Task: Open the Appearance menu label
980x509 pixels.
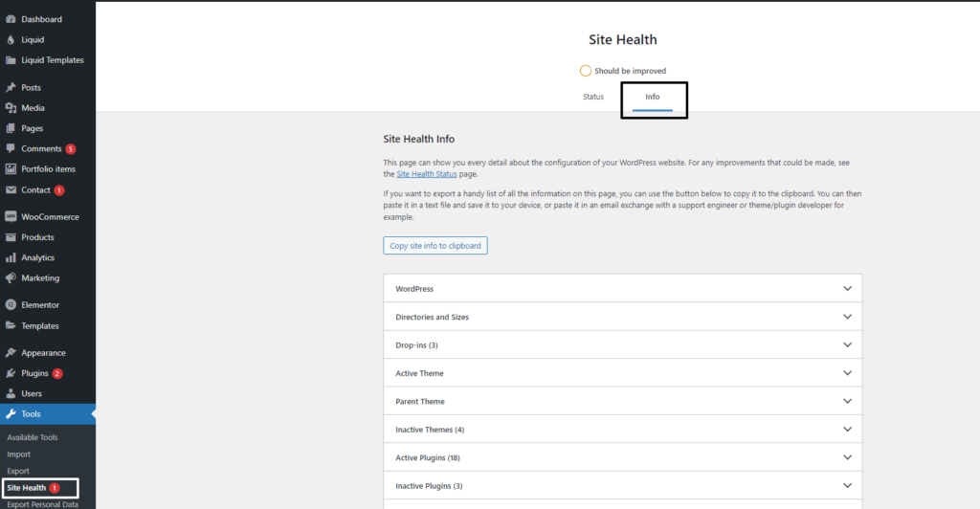Action: click(43, 353)
